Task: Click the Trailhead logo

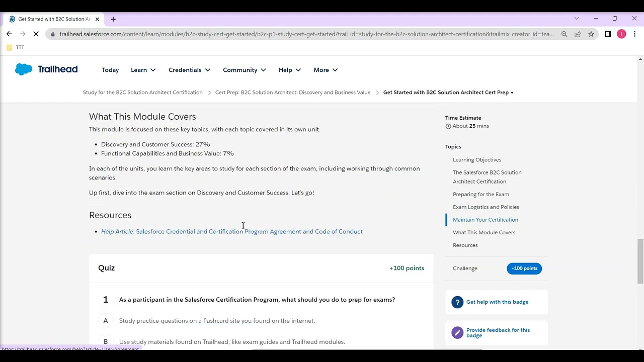Action: coord(46,69)
